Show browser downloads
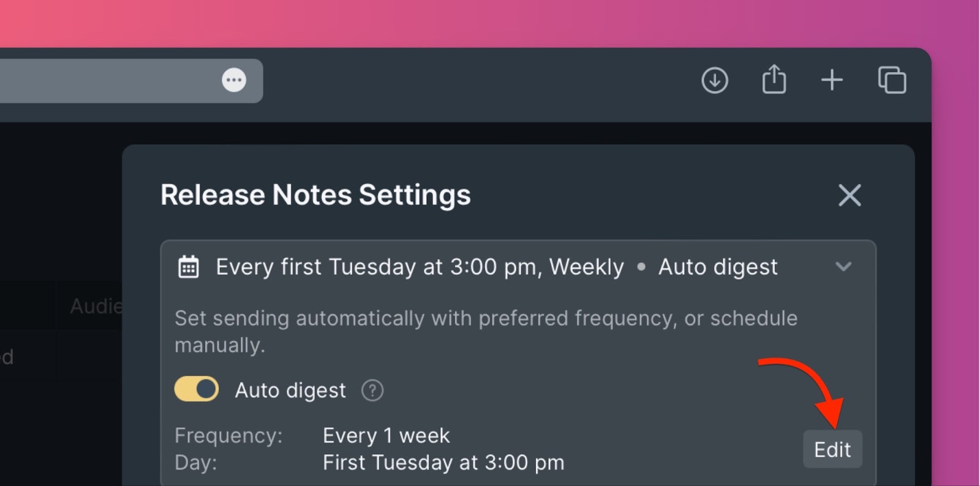The width and height of the screenshot is (980, 486). click(714, 80)
